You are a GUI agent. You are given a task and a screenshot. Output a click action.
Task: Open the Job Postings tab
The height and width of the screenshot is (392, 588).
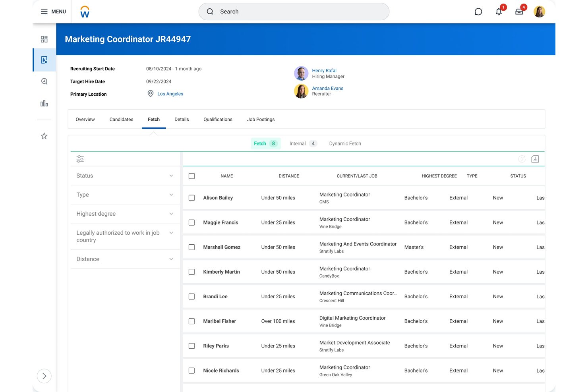[x=261, y=119]
